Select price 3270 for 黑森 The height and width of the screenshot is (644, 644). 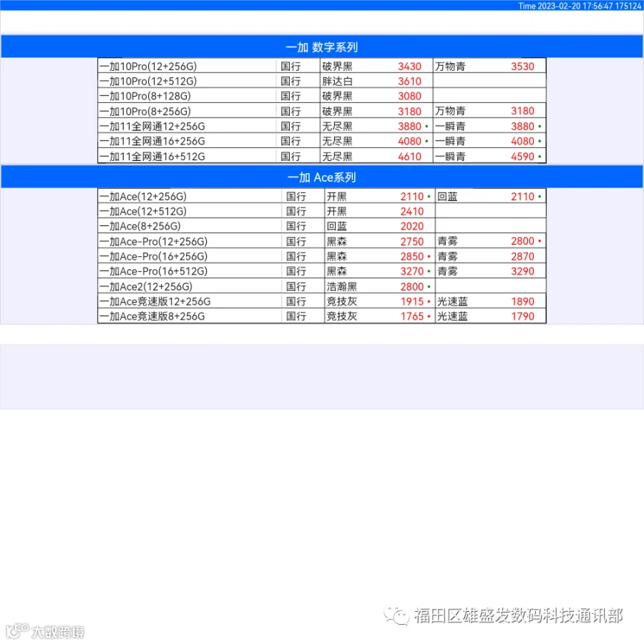pyautogui.click(x=412, y=271)
